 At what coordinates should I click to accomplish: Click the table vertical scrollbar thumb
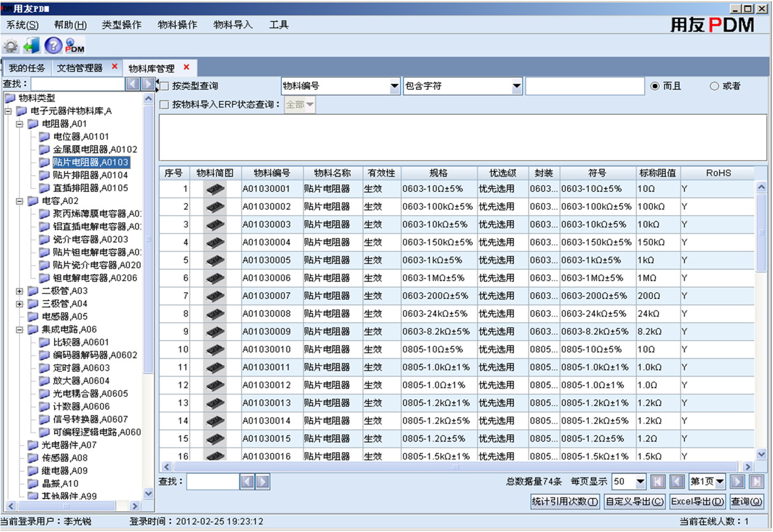(761, 233)
